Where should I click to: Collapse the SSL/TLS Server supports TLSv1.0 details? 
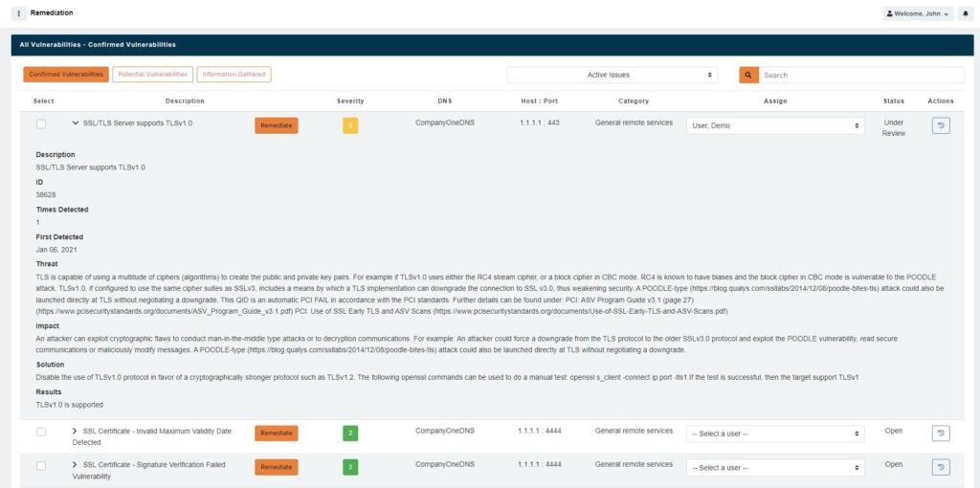pos(76,123)
